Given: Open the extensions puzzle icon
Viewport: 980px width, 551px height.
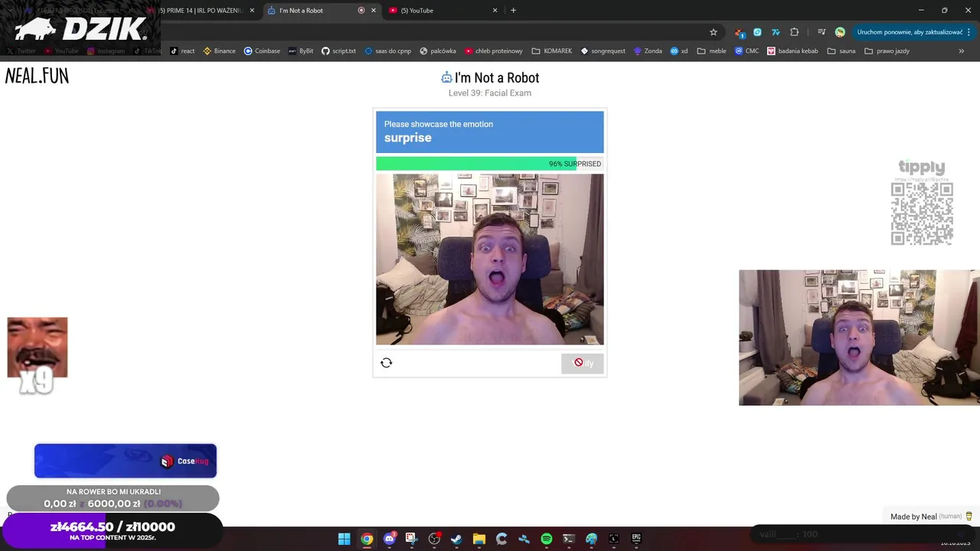Looking at the screenshot, I should (794, 32).
